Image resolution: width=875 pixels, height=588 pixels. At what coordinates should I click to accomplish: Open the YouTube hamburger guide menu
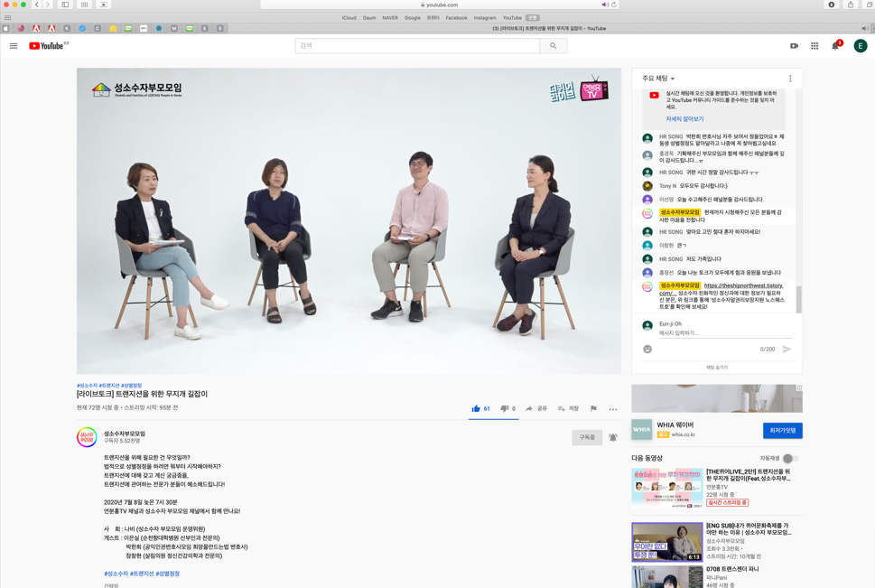click(x=14, y=46)
